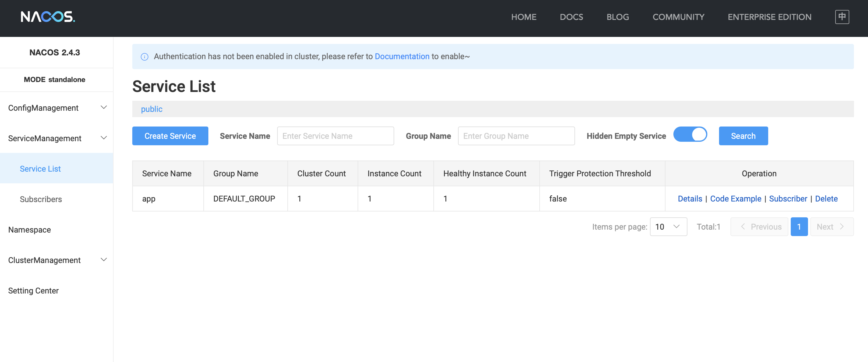Select Service List in sidebar
The image size is (868, 362).
coord(56,168)
